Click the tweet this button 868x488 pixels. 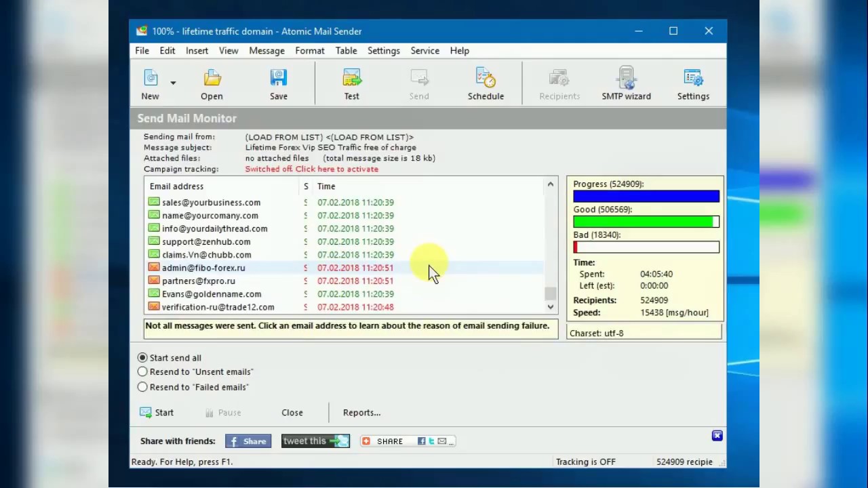click(x=315, y=441)
